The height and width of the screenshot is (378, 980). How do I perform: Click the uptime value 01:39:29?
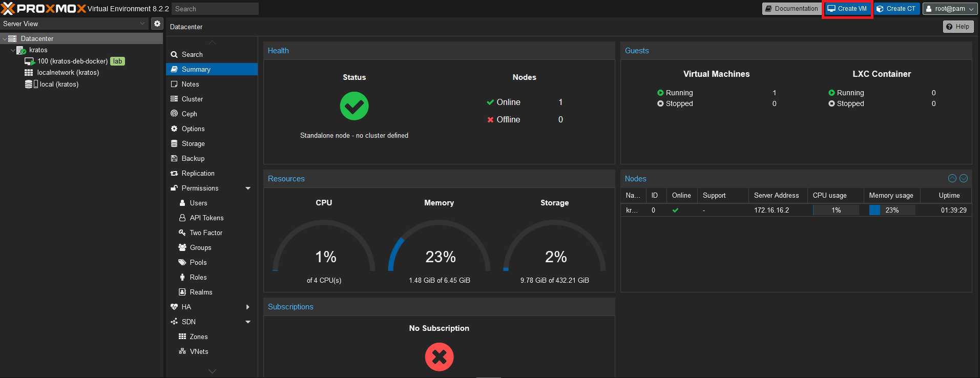click(x=954, y=210)
